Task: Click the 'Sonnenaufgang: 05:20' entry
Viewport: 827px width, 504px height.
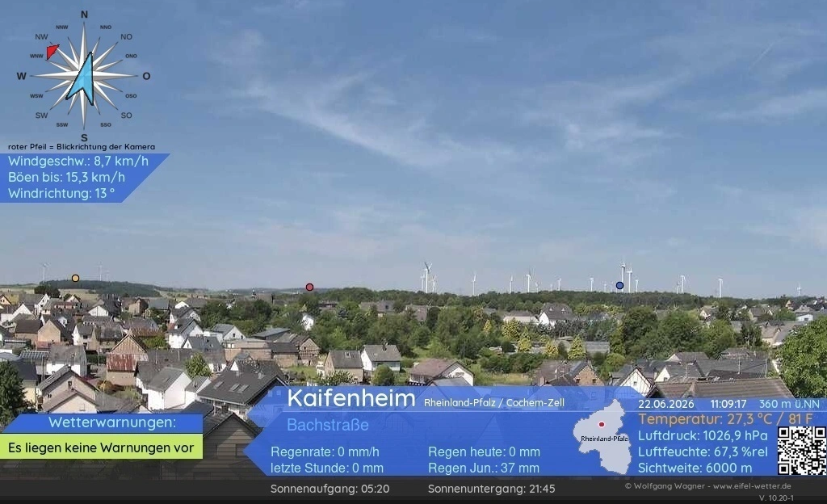Action: click(x=330, y=489)
